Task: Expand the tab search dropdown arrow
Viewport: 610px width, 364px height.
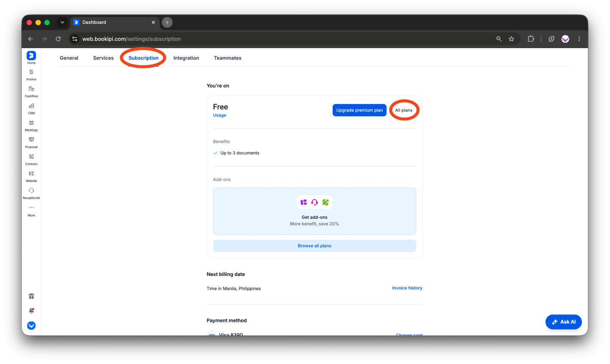Action: tap(63, 22)
